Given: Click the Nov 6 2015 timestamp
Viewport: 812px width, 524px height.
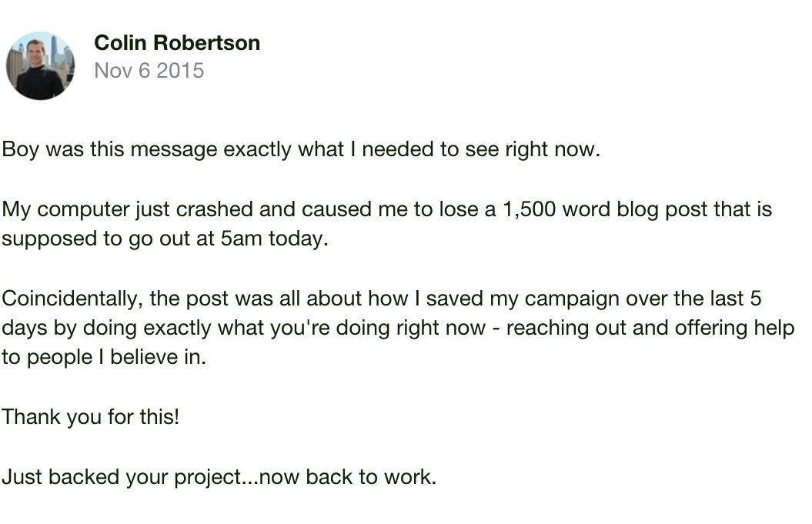Looking at the screenshot, I should 149,71.
